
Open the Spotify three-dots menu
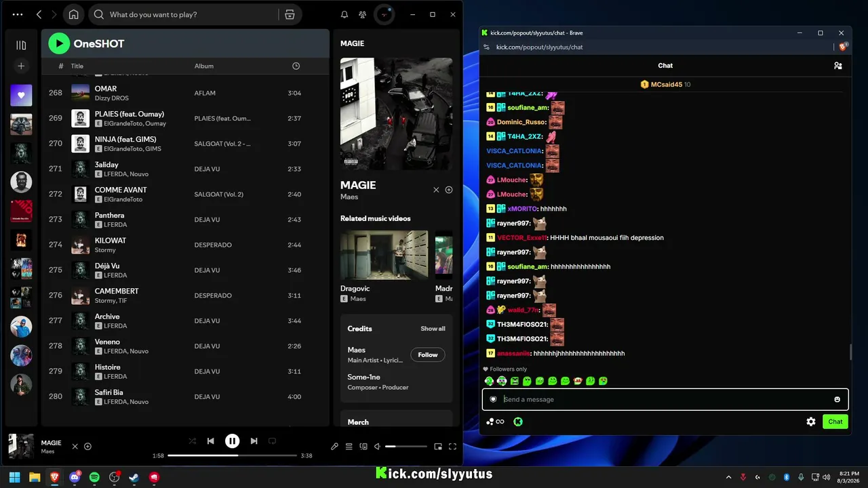coord(18,14)
